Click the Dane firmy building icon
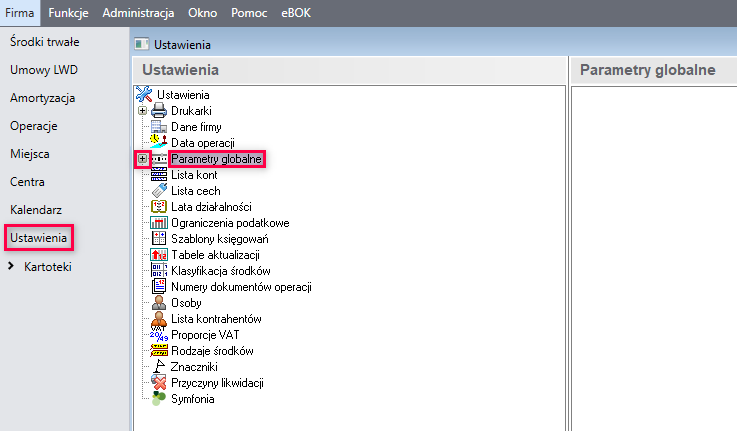Screen dimensions: 737x431 coord(159,127)
